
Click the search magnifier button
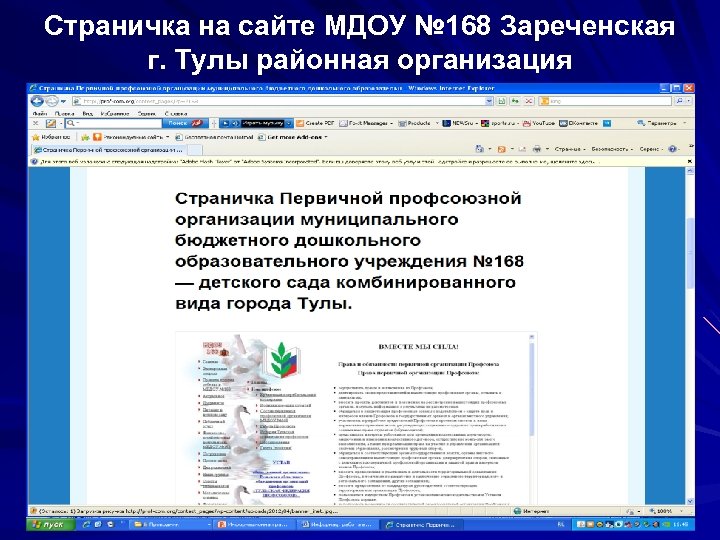(x=679, y=101)
